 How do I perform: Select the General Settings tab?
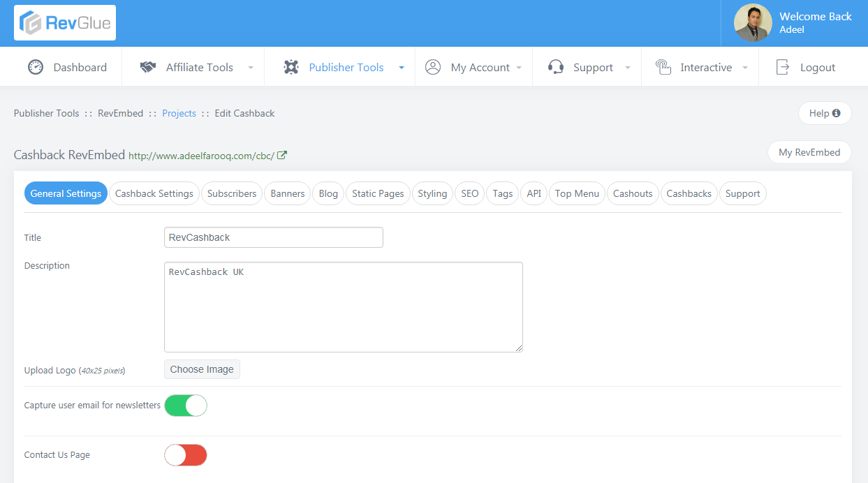(66, 193)
